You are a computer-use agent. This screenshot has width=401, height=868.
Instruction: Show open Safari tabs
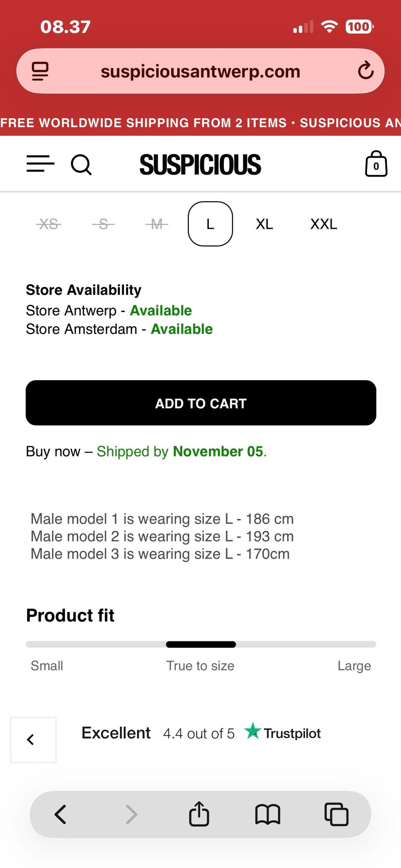pyautogui.click(x=336, y=815)
